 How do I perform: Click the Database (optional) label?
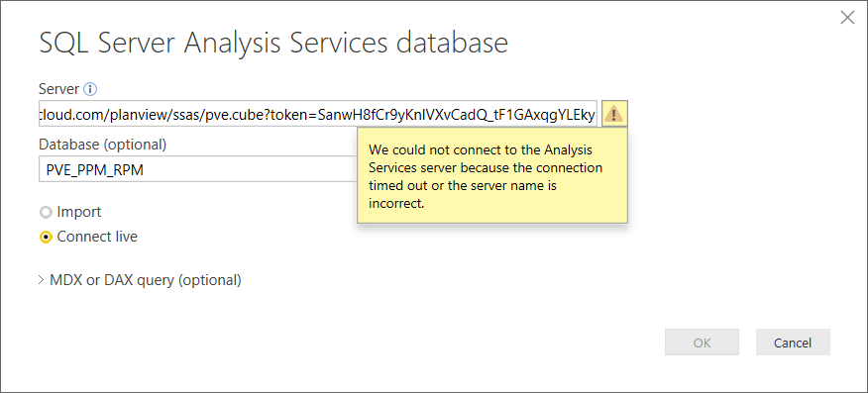[102, 145]
